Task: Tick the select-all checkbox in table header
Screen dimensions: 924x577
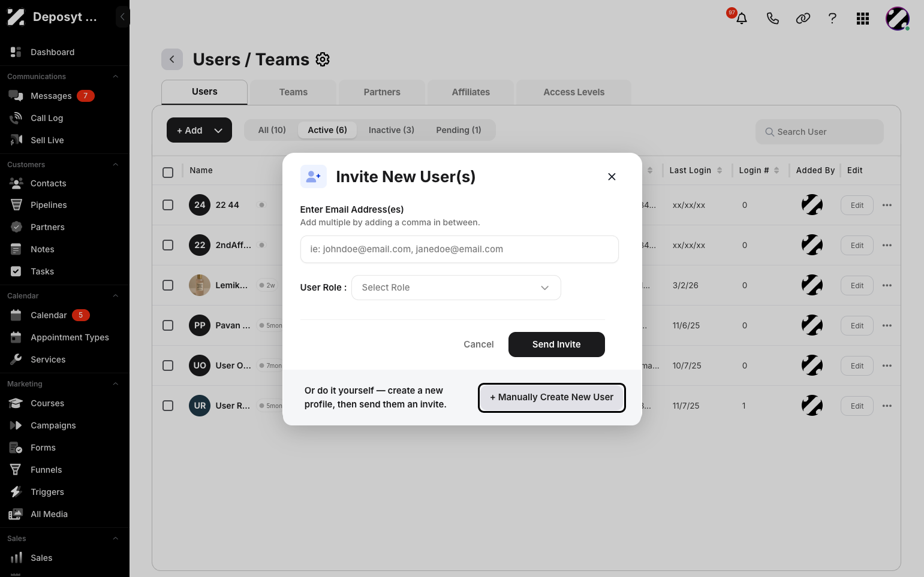Action: (168, 173)
